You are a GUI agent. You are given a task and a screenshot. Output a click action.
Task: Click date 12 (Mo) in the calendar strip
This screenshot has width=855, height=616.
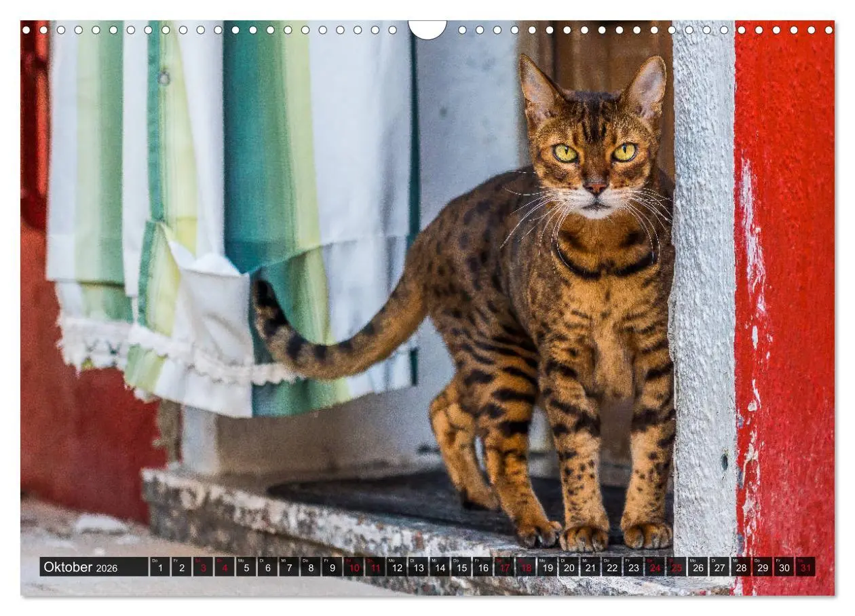pos(396,567)
